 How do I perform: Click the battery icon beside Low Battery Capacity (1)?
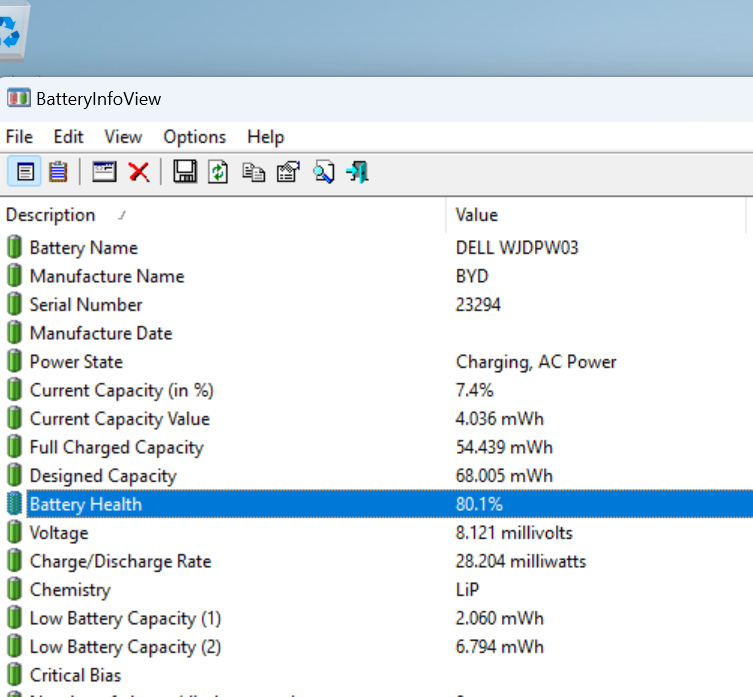[14, 618]
